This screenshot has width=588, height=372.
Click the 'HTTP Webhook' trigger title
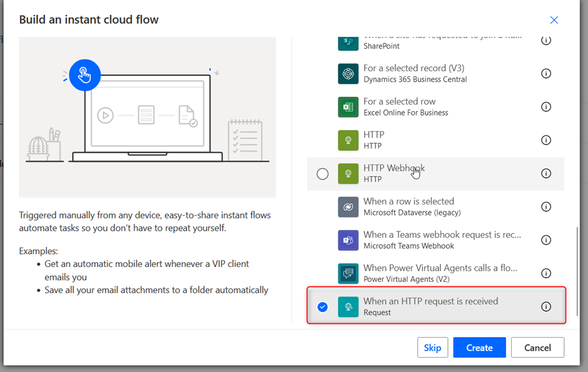(393, 168)
